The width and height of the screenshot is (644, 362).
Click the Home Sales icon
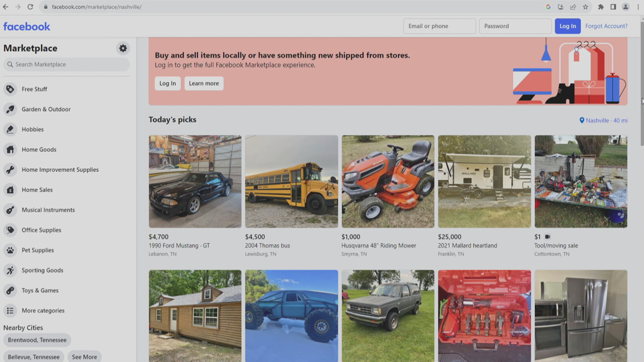pyautogui.click(x=10, y=190)
